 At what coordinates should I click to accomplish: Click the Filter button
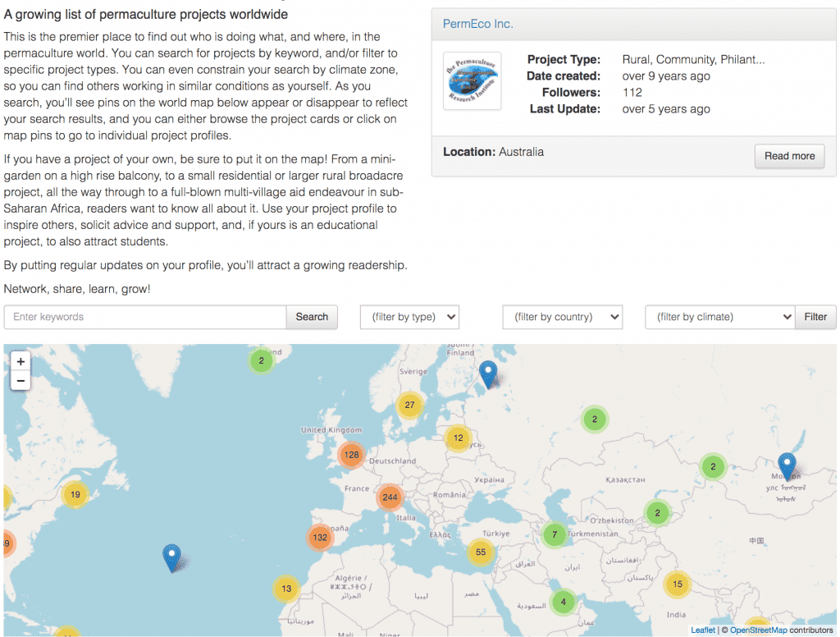[815, 317]
